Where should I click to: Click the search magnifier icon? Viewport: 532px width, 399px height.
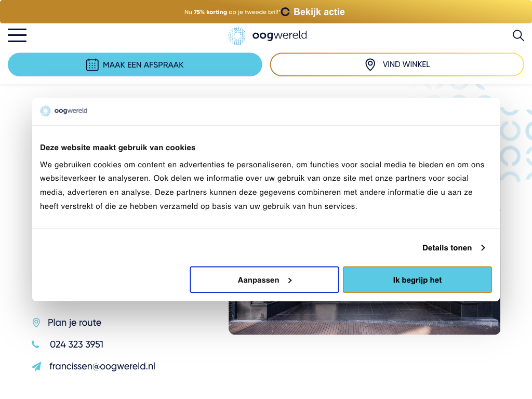(x=518, y=35)
